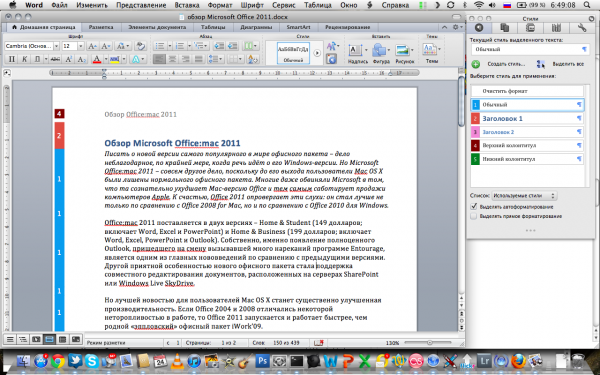Open the Scrapbook tab in toolbox

[x=530, y=28]
